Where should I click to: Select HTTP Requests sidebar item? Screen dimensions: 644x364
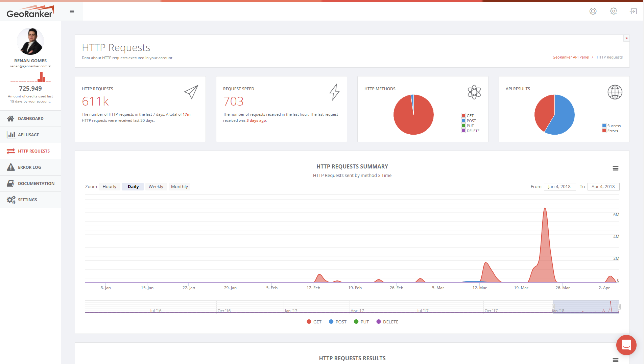click(30, 151)
